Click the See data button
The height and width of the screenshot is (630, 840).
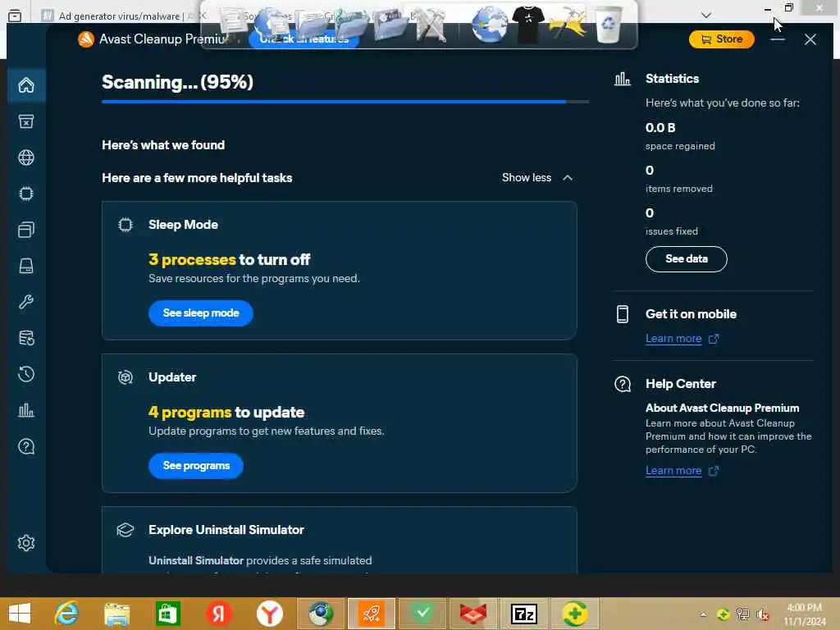pos(687,259)
